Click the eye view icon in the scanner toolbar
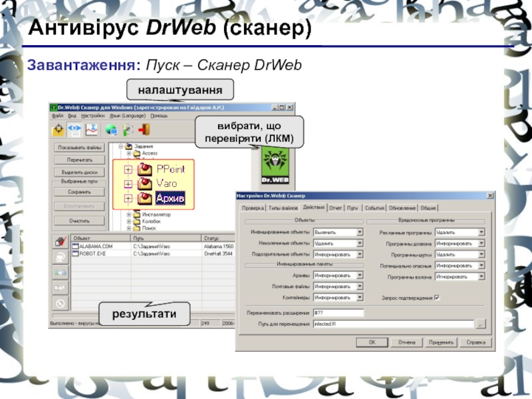 click(74, 130)
